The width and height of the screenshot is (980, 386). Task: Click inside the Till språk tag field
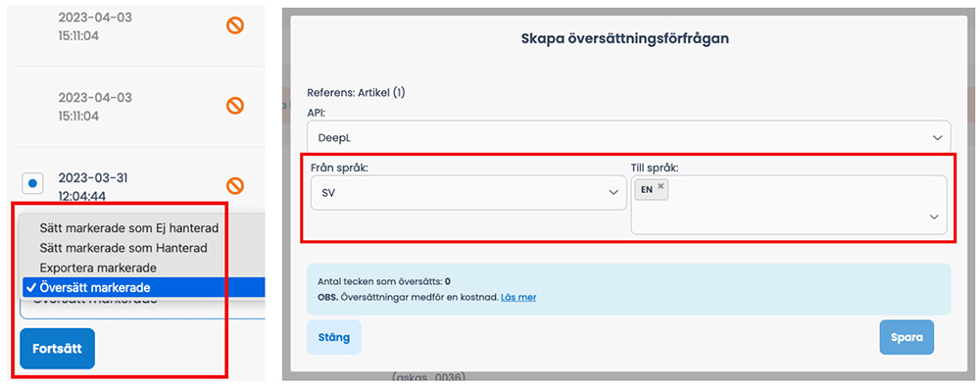coord(789,205)
